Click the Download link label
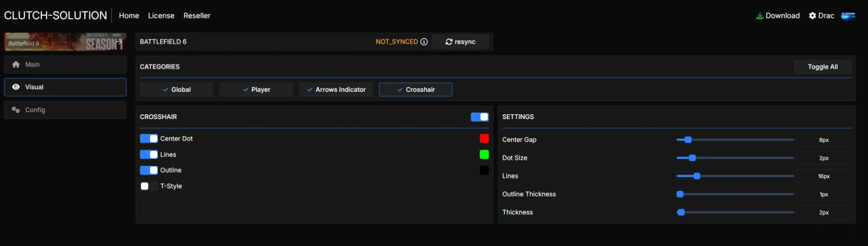 point(782,16)
